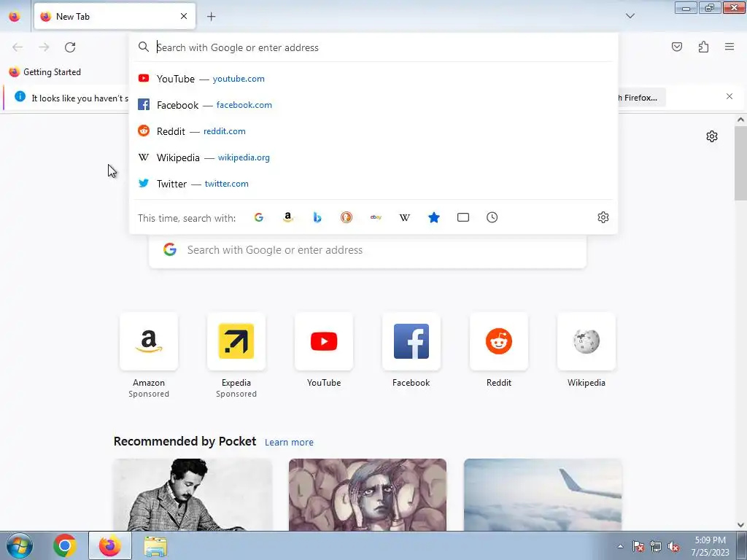
Task: Open a new tab with plus button
Action: tap(211, 17)
